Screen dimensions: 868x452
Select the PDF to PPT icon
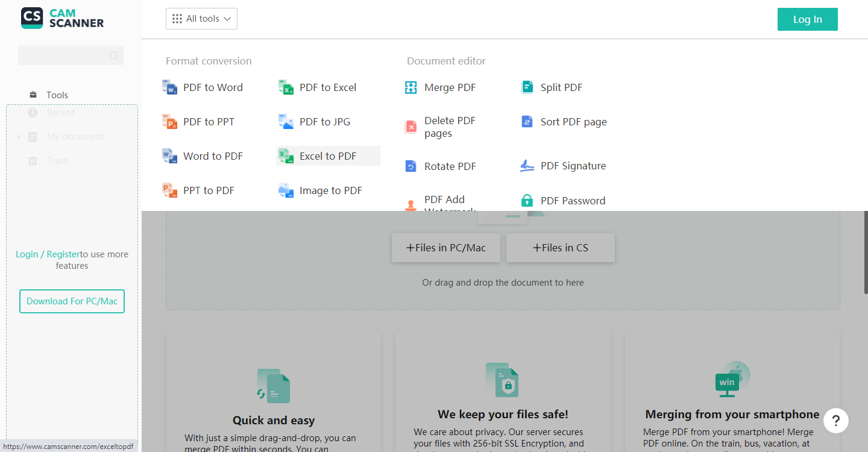coord(170,122)
